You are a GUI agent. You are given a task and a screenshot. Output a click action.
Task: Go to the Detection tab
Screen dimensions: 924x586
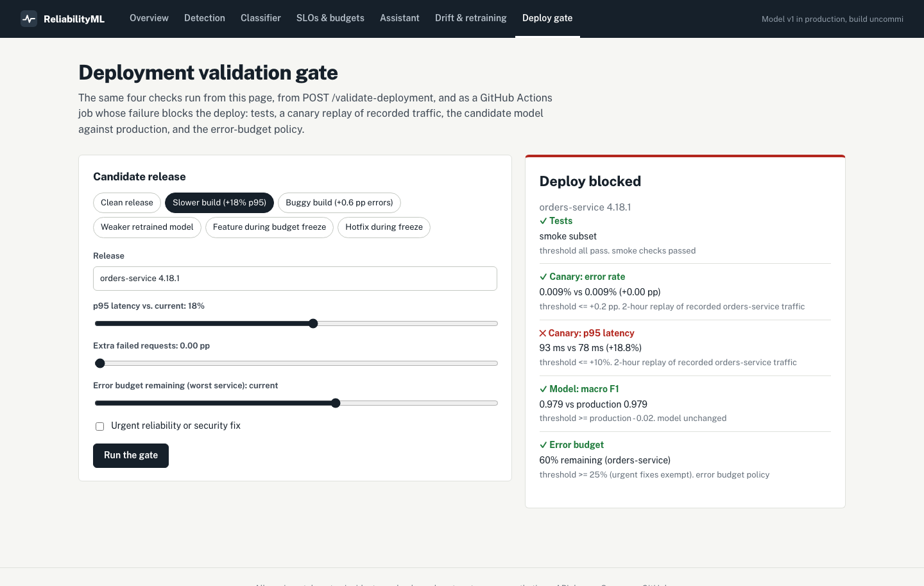pos(205,18)
